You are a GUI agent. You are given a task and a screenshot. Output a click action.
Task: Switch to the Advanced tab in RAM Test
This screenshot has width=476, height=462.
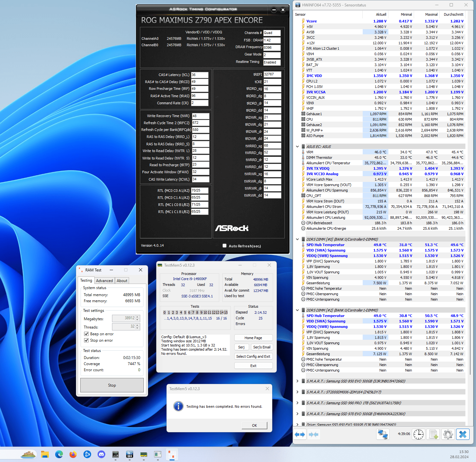tap(104, 280)
